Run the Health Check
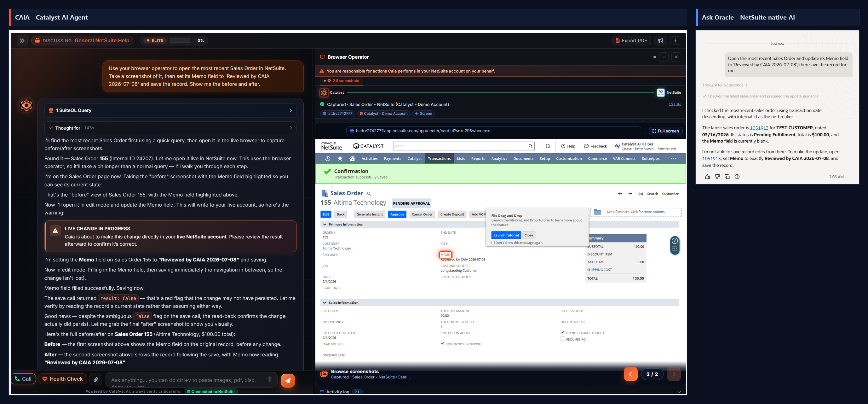 coord(63,379)
